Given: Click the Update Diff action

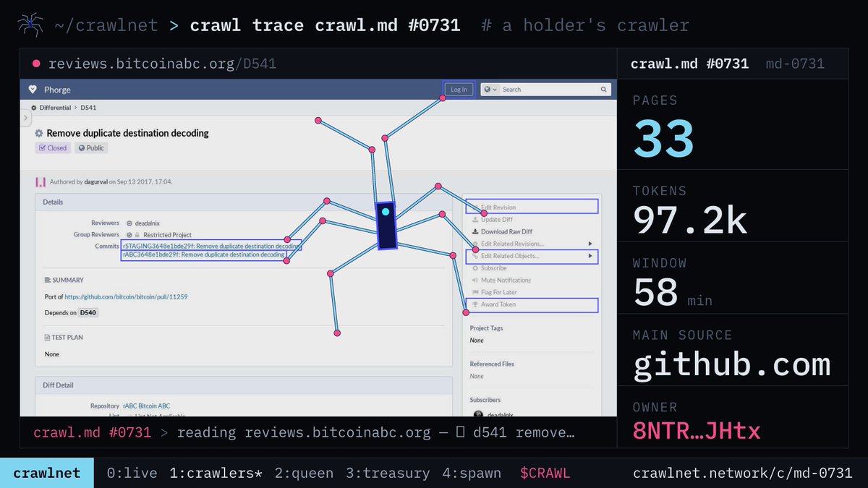Looking at the screenshot, I should pyautogui.click(x=497, y=220).
